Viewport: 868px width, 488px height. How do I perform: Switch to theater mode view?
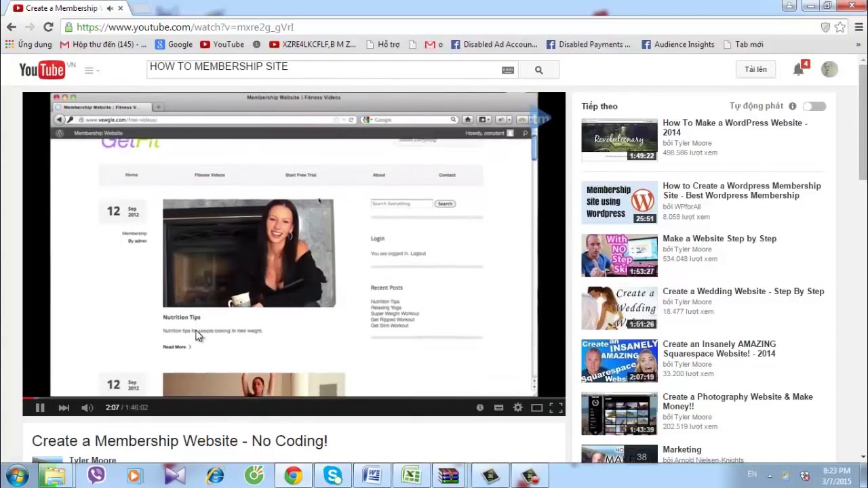click(x=536, y=407)
